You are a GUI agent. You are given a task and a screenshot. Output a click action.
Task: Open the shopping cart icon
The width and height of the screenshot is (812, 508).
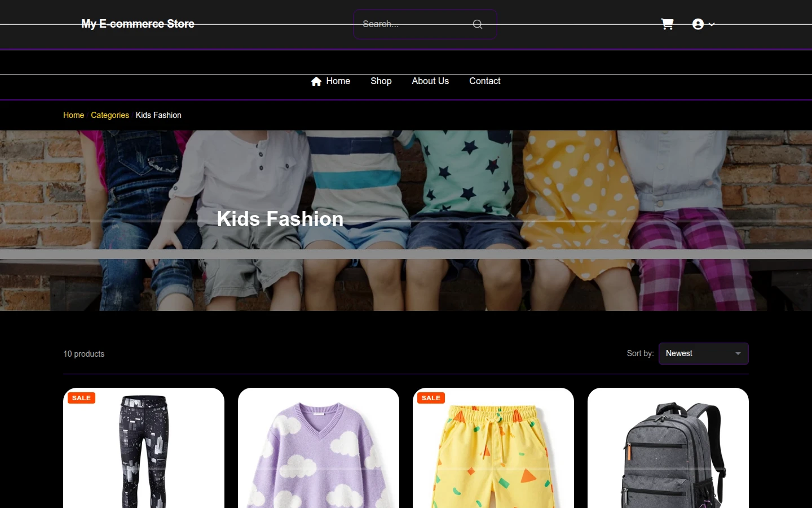(667, 24)
